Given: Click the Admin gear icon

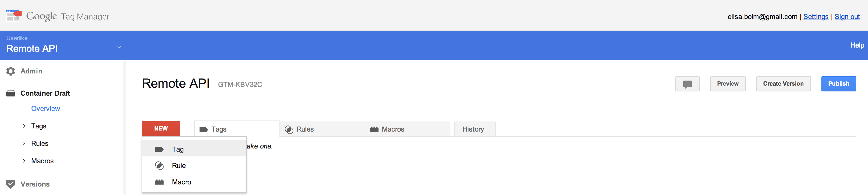Looking at the screenshot, I should point(11,71).
